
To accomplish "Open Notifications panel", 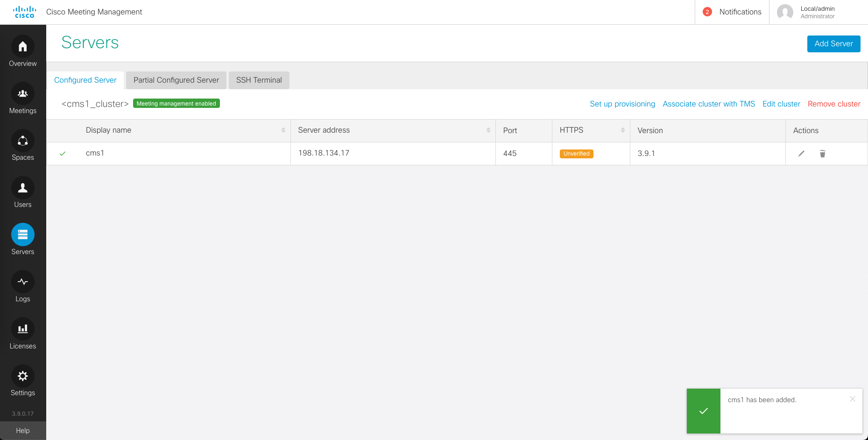I will click(x=732, y=12).
